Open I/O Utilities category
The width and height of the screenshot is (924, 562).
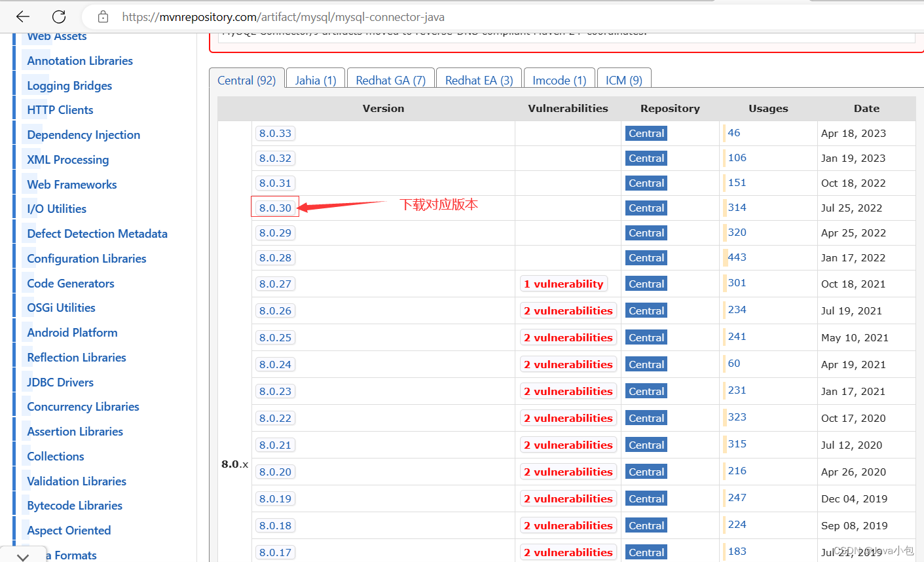tap(57, 209)
